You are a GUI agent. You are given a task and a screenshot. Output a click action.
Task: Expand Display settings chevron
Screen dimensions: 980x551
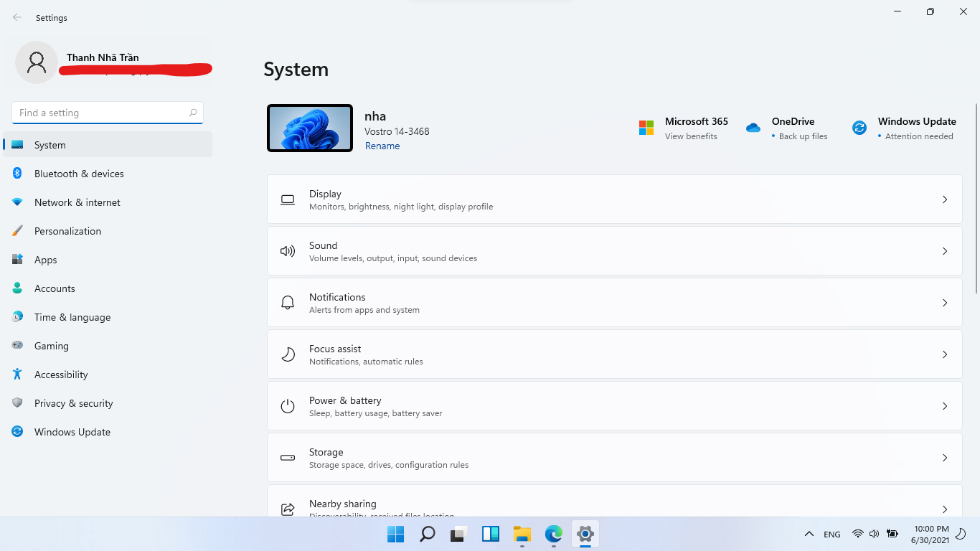[945, 199]
